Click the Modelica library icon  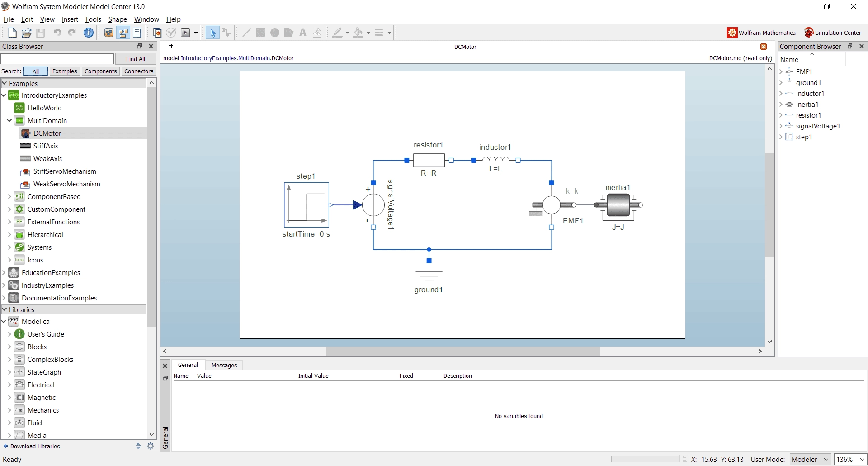tap(14, 321)
